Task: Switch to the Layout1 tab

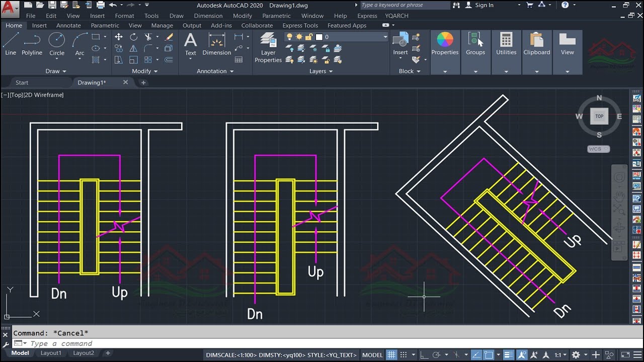Action: pos(51,353)
